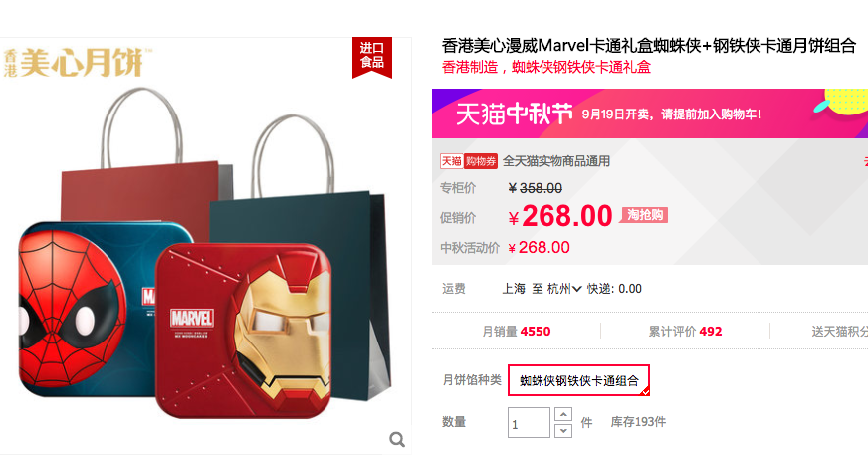Select the 蜘蛛侠钢铁侠卡通组合 flavor option
Image resolution: width=868 pixels, height=456 pixels.
point(578,380)
